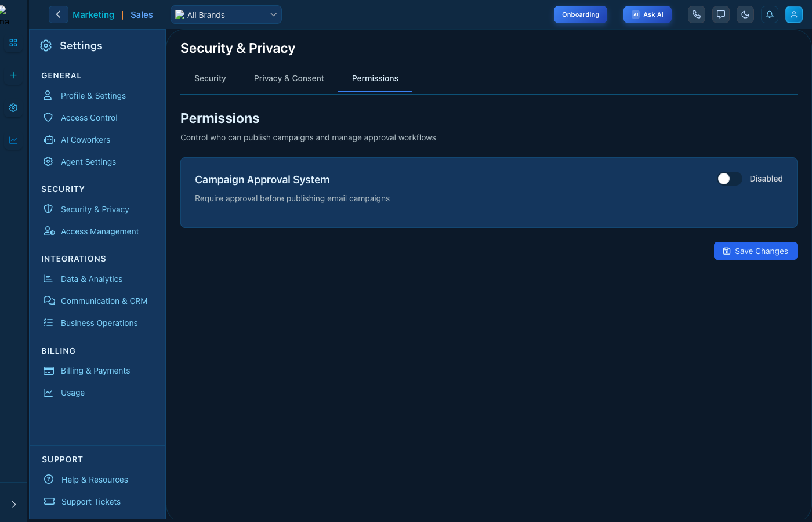812x522 pixels.
Task: Click the plus icon in left rail
Action: point(13,75)
